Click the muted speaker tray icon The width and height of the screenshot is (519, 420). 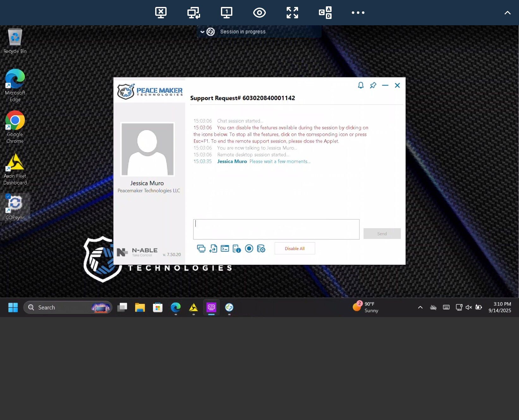coord(468,307)
